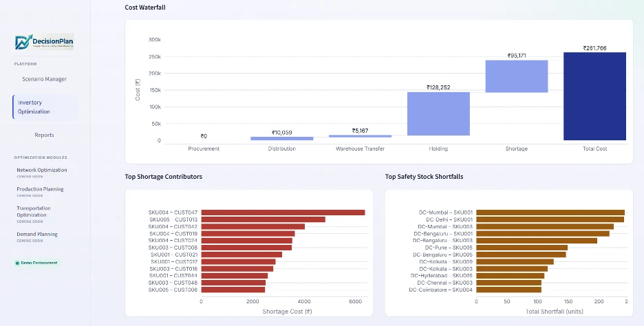The width and height of the screenshot is (644, 326).
Task: Click the DC-Chennai – SKU003 bar
Action: [509, 283]
